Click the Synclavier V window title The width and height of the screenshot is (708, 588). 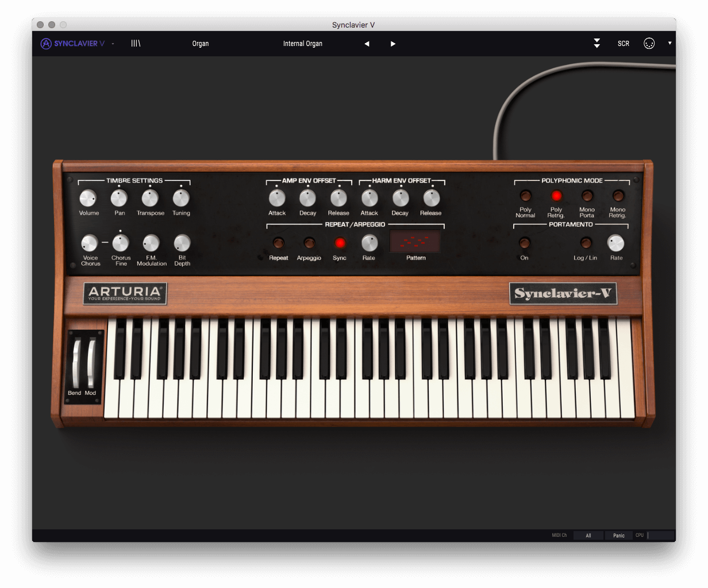pos(353,25)
